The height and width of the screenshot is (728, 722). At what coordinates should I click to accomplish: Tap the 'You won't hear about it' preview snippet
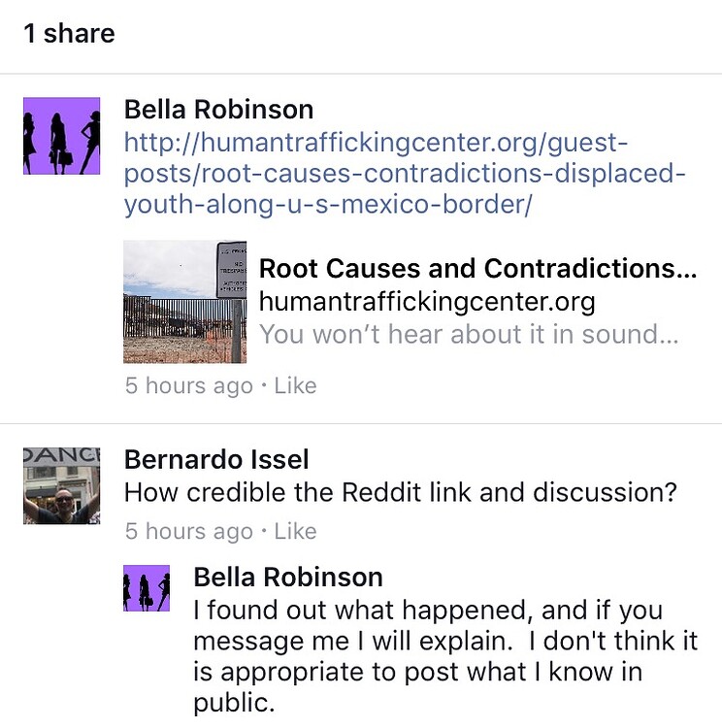(x=468, y=335)
